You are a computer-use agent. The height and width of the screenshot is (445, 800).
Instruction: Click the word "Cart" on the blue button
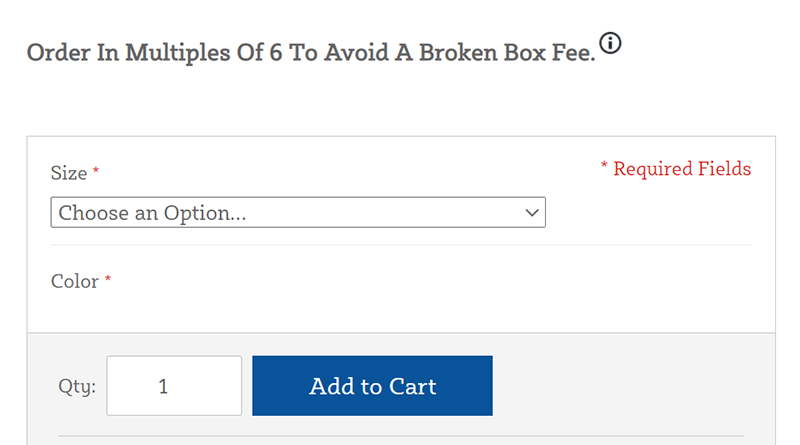pos(412,386)
